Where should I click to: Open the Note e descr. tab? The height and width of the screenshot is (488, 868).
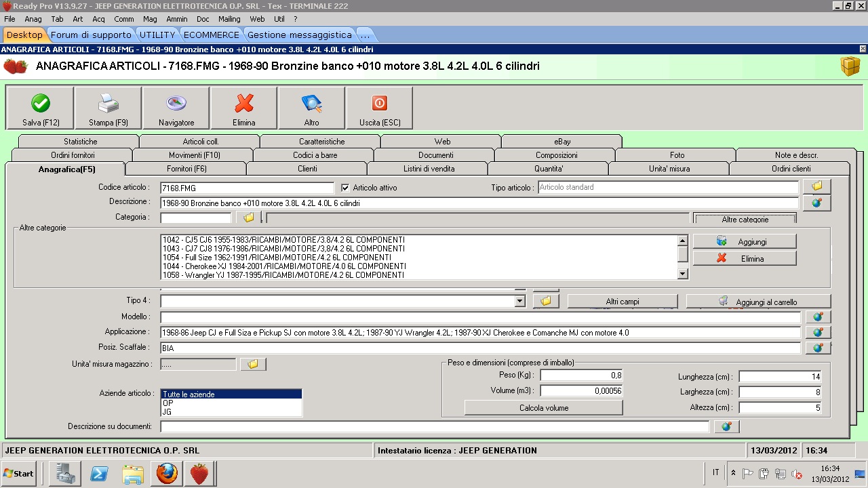click(797, 155)
